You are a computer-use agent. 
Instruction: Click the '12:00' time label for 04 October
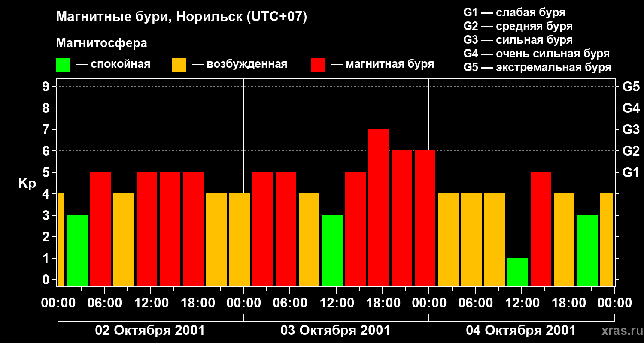[x=522, y=303]
